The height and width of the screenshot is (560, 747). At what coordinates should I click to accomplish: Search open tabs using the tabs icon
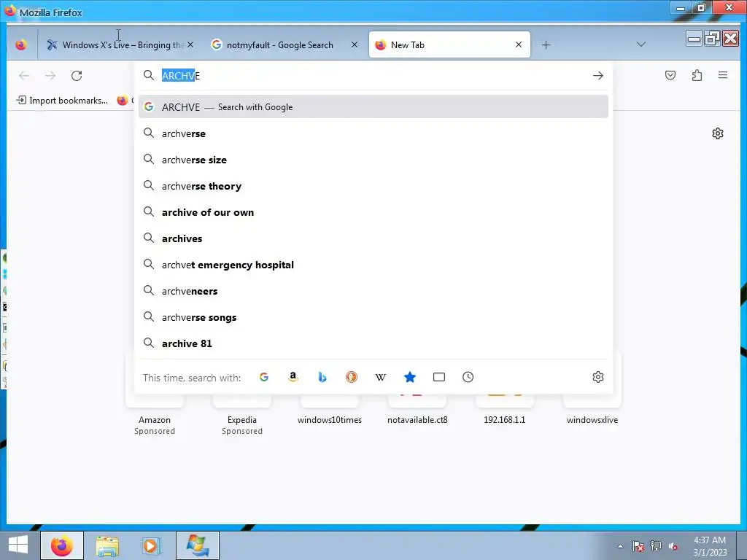[x=438, y=377]
